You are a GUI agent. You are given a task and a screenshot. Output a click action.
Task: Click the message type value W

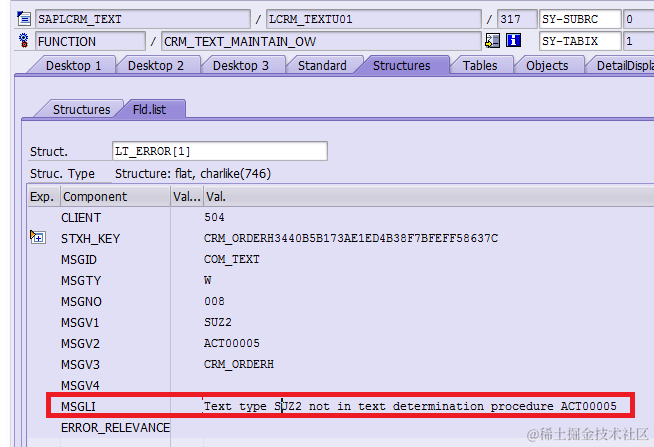click(208, 280)
